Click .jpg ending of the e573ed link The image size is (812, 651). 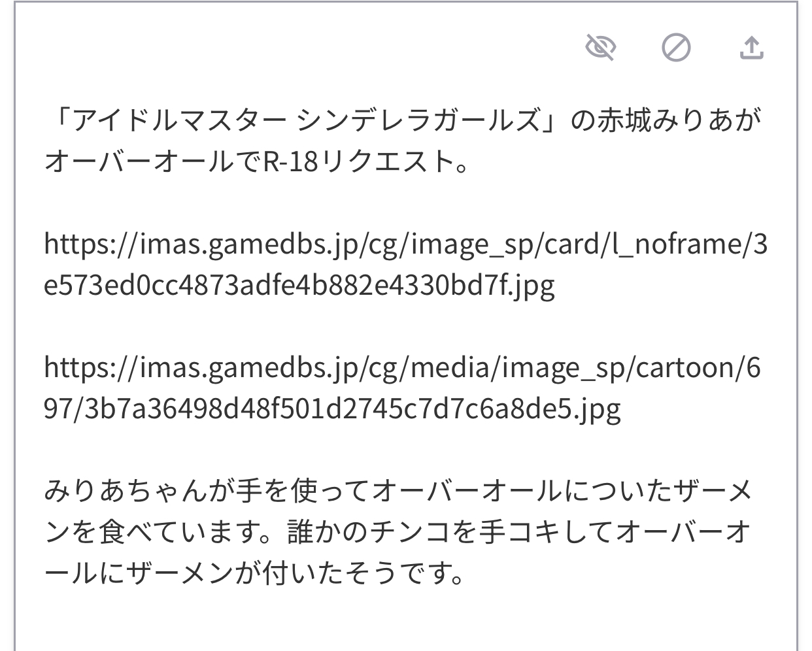[529, 286]
